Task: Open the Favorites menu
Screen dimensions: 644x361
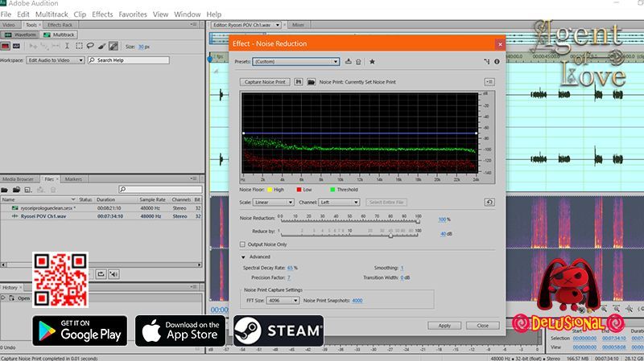Action: pos(133,14)
